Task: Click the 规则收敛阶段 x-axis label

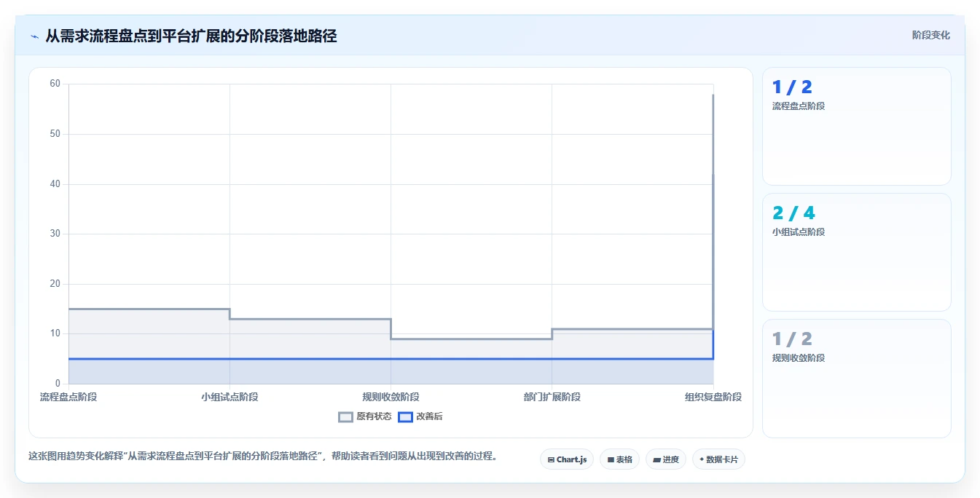Action: click(391, 397)
